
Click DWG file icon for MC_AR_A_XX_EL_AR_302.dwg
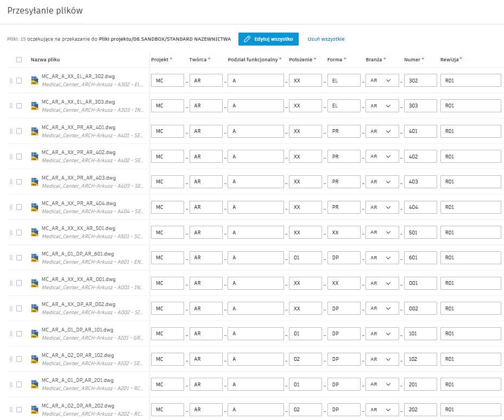point(34,80)
